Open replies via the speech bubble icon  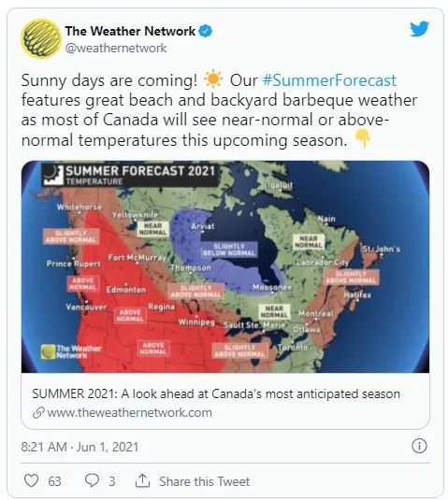click(x=92, y=480)
